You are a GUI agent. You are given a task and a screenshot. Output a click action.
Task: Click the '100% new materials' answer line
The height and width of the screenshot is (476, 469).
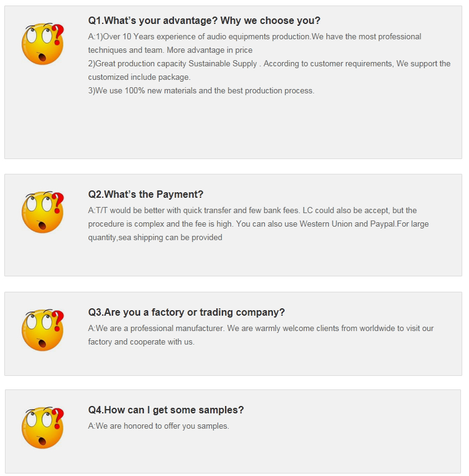(x=201, y=91)
